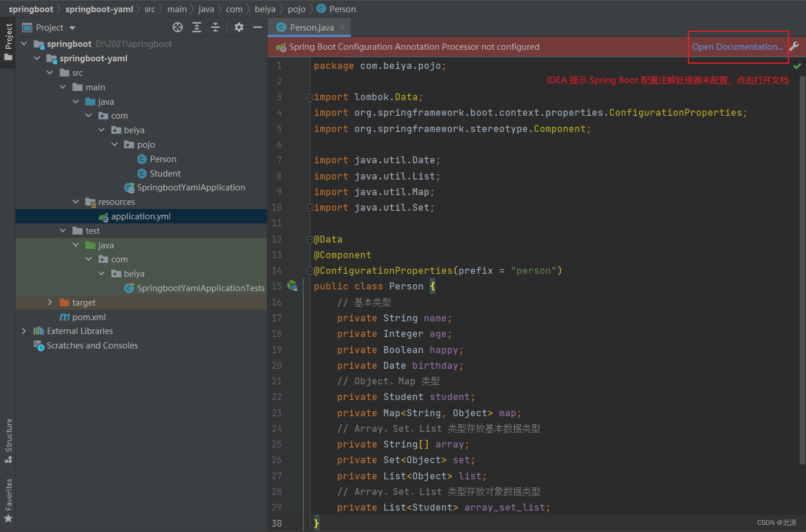Click the green inspection checkmark above the scrollbar
806x532 pixels.
click(797, 65)
